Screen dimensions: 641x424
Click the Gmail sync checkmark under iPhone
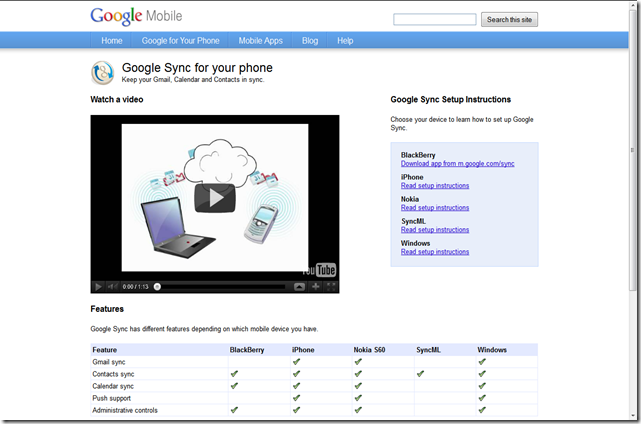(x=296, y=361)
